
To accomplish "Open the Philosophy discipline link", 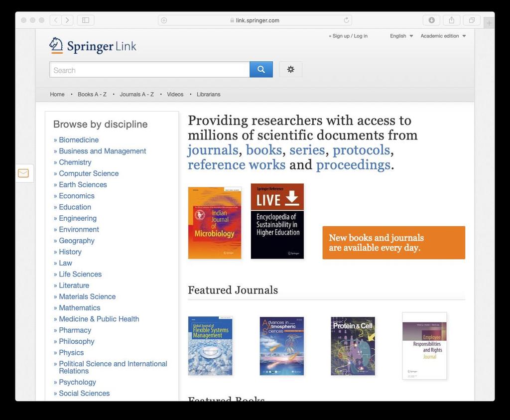I will click(x=77, y=341).
